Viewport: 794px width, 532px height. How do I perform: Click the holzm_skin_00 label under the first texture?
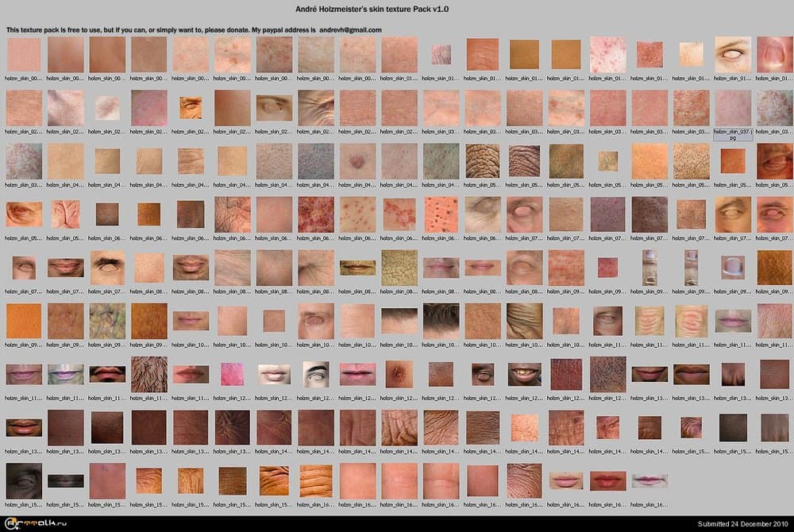tap(21, 78)
